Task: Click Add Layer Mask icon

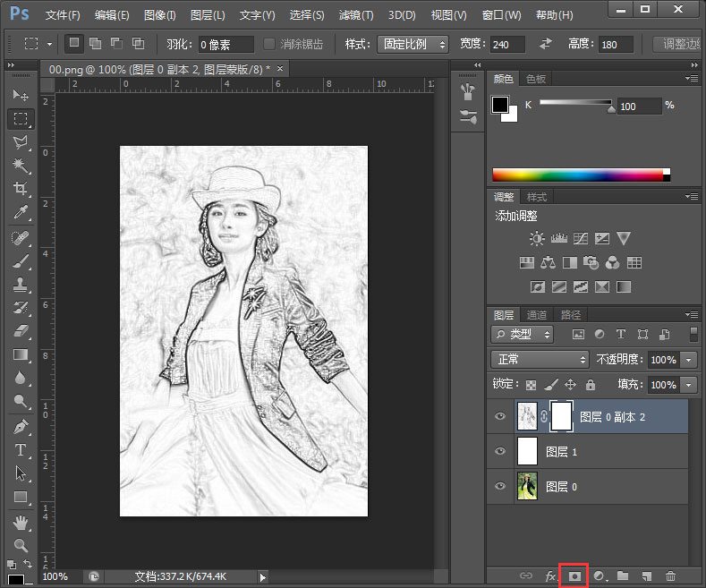Action: click(x=574, y=575)
